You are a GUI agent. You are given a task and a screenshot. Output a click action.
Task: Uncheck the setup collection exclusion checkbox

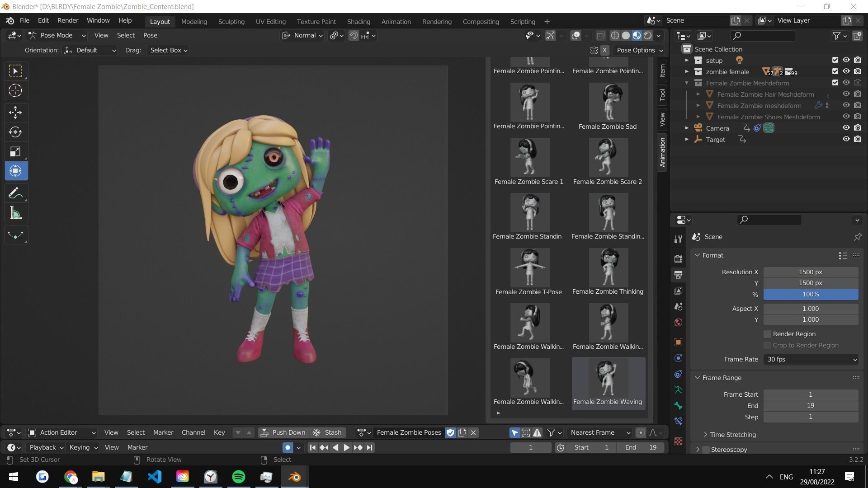point(835,60)
